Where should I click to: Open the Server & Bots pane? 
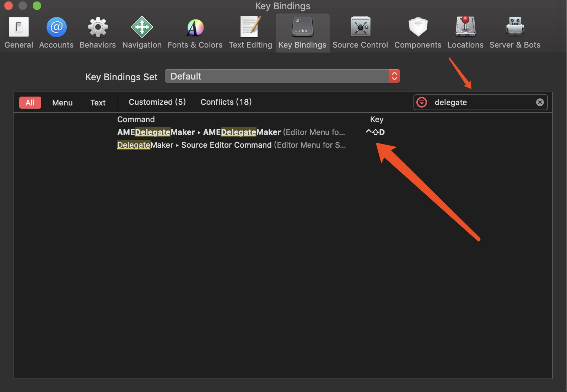click(x=515, y=33)
